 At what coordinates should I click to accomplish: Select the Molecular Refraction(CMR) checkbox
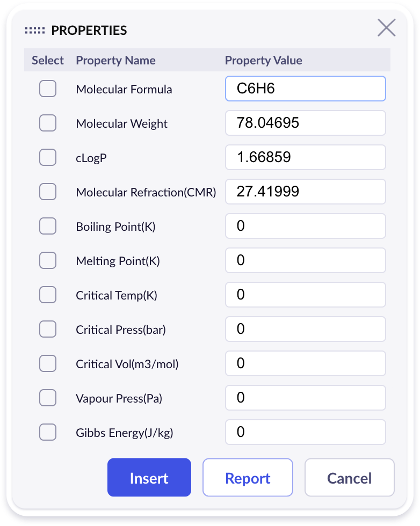tap(48, 192)
